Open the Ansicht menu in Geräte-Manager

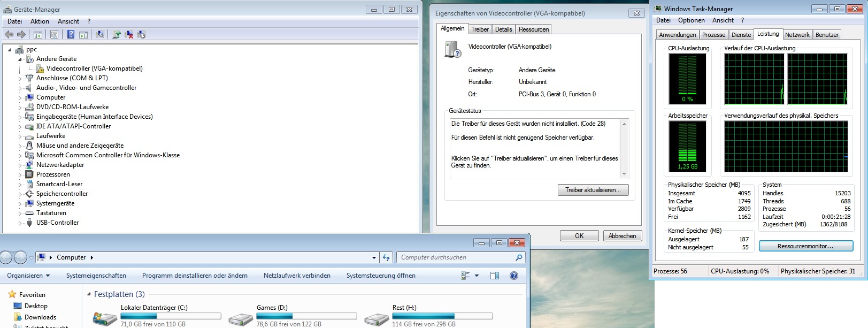click(68, 21)
